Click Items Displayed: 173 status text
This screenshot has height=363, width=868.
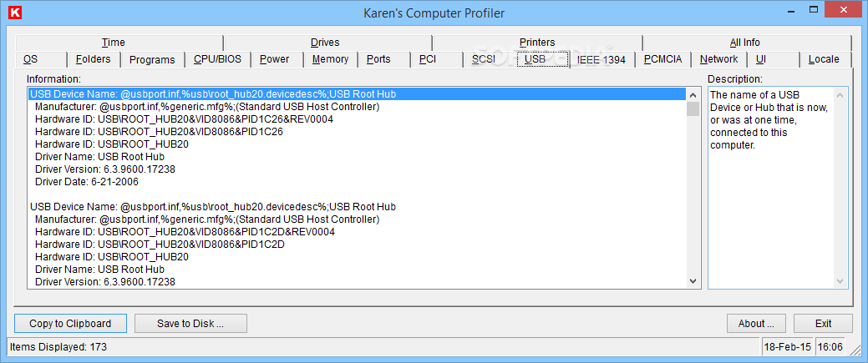click(x=58, y=347)
